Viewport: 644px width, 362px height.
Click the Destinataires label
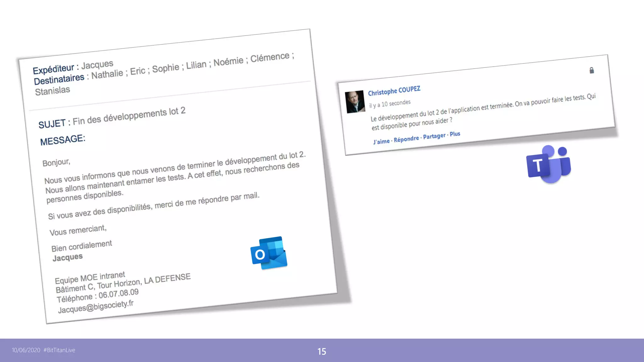click(59, 79)
